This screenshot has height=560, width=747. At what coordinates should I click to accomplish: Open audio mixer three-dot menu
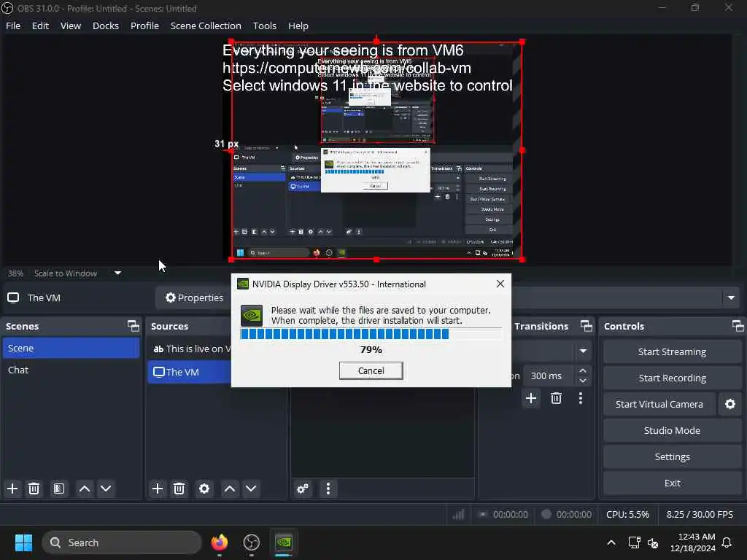click(328, 489)
